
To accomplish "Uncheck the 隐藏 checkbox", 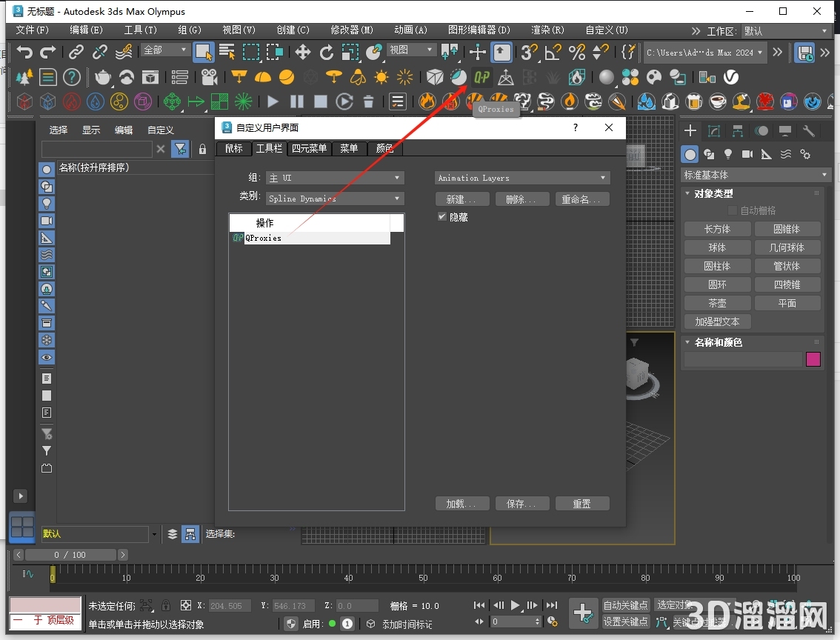I will pos(442,217).
